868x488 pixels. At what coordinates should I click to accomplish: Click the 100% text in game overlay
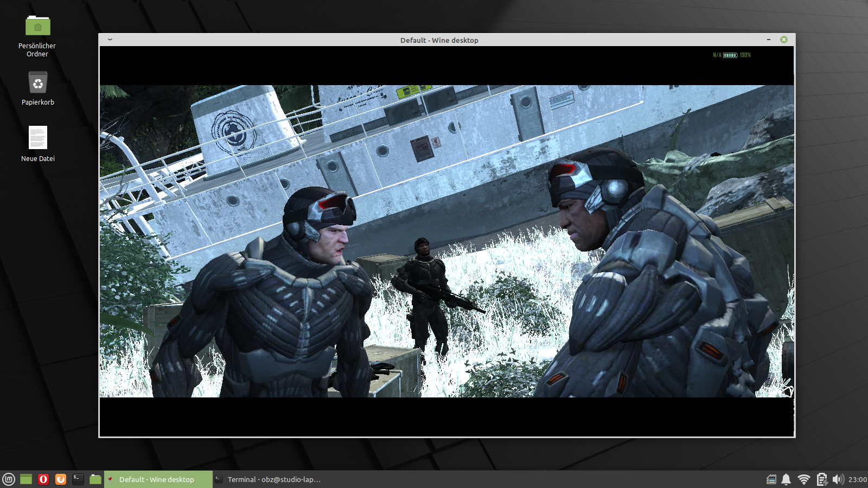point(745,55)
